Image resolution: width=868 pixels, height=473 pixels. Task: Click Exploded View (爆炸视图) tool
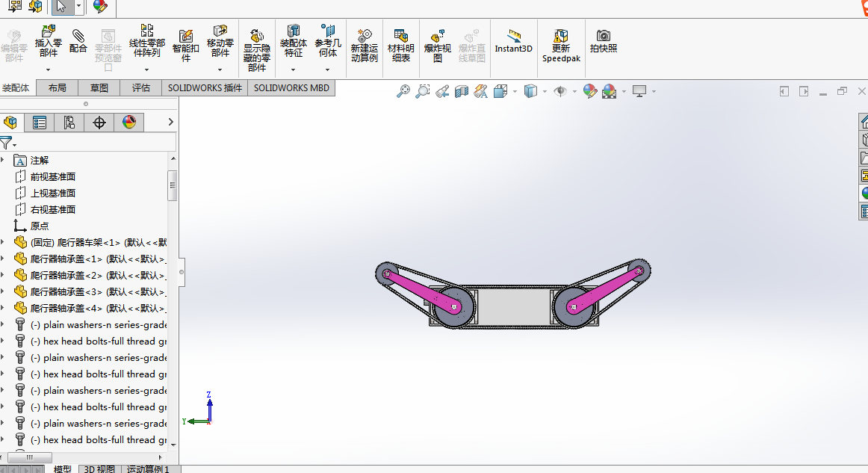tap(437, 46)
